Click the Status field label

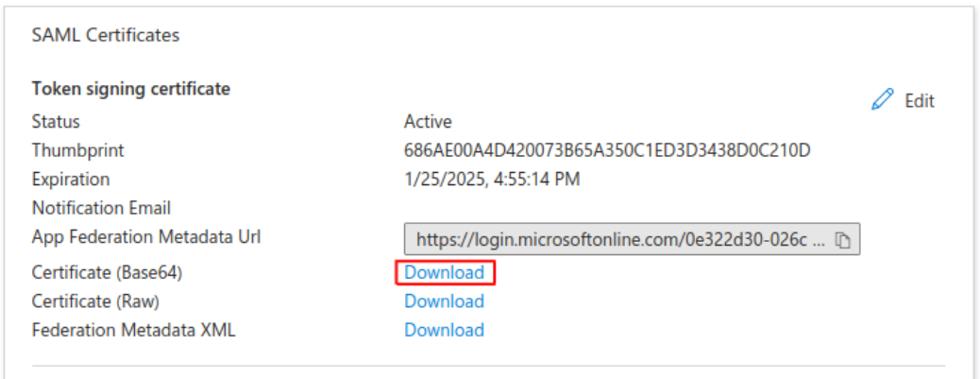56,121
